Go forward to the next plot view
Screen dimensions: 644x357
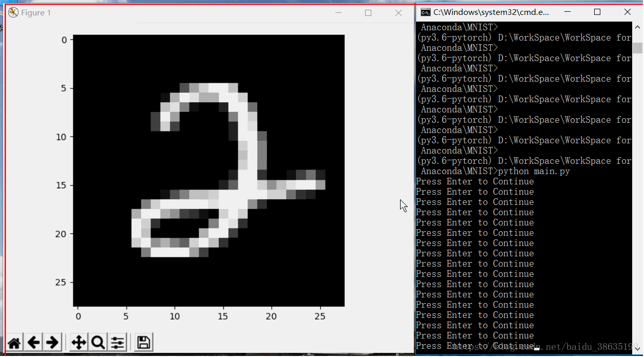[51, 342]
